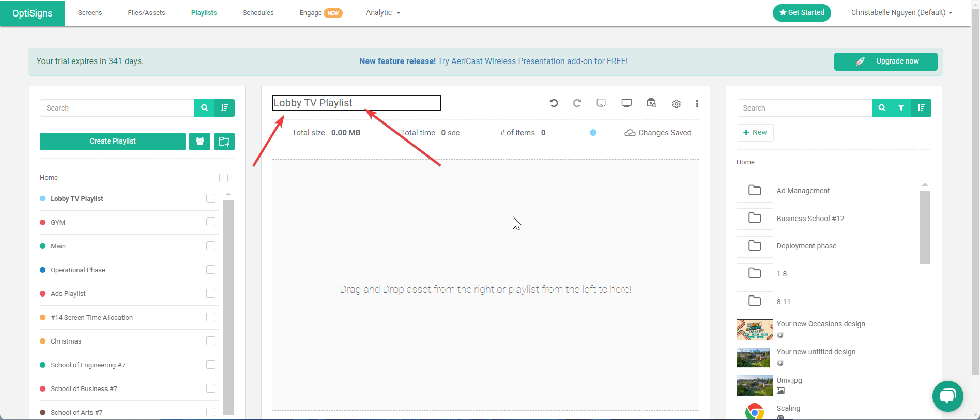Click the assets Search input field
This screenshot has height=420, width=980.
[x=804, y=108]
